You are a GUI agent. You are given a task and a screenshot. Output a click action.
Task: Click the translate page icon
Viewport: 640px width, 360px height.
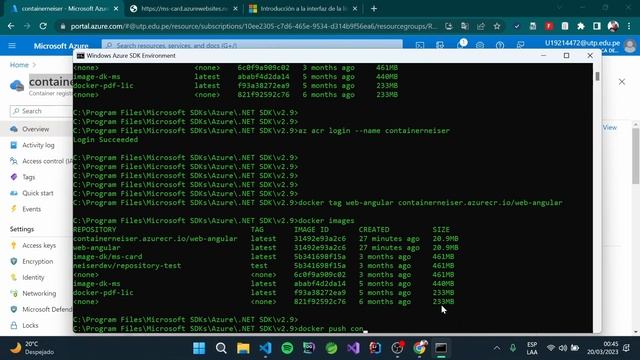(x=464, y=26)
